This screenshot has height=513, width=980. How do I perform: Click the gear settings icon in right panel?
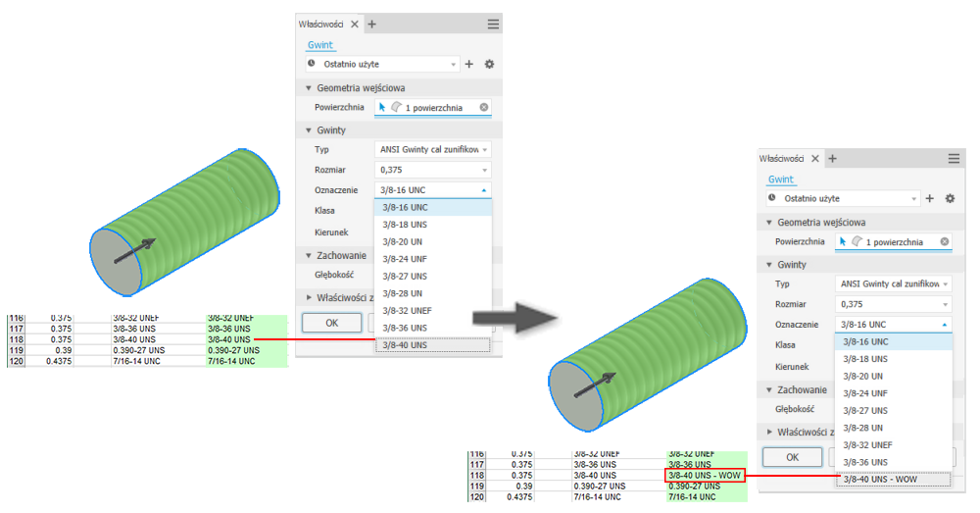950,198
